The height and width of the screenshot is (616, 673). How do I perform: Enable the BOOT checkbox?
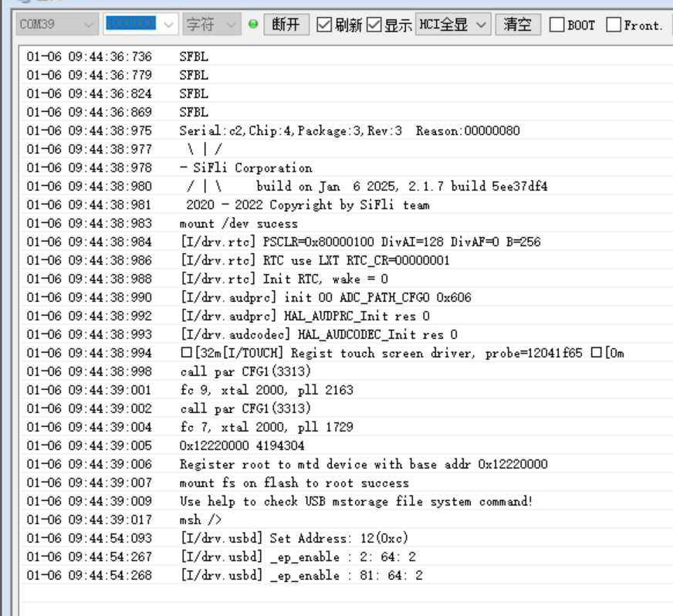(557, 25)
